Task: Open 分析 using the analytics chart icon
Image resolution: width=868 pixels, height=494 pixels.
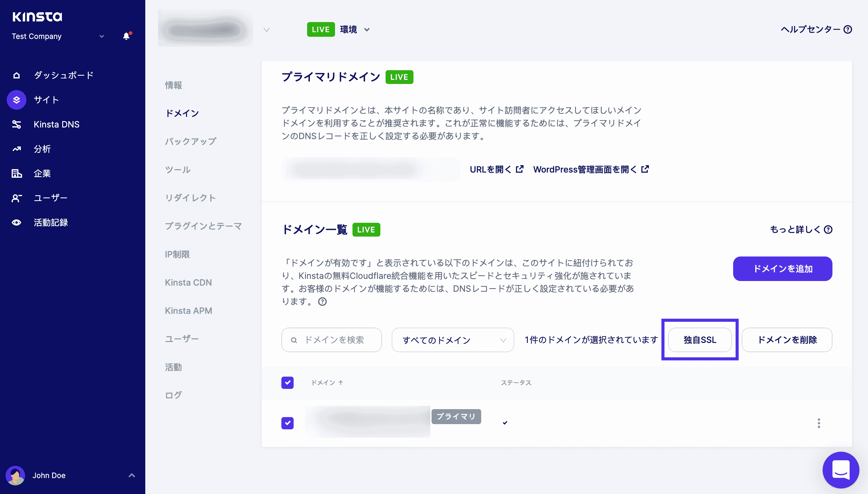Action: [16, 149]
